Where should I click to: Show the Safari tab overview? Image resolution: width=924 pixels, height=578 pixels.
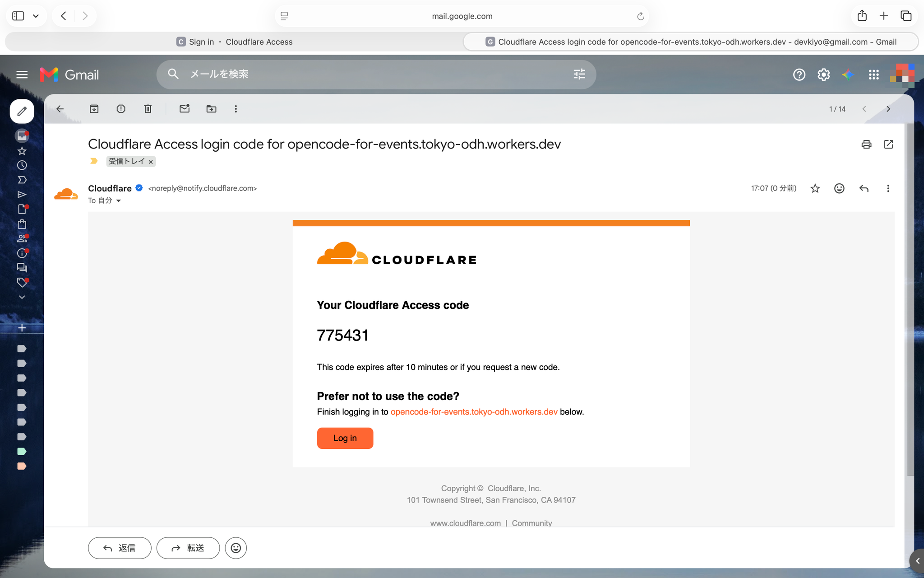(906, 16)
